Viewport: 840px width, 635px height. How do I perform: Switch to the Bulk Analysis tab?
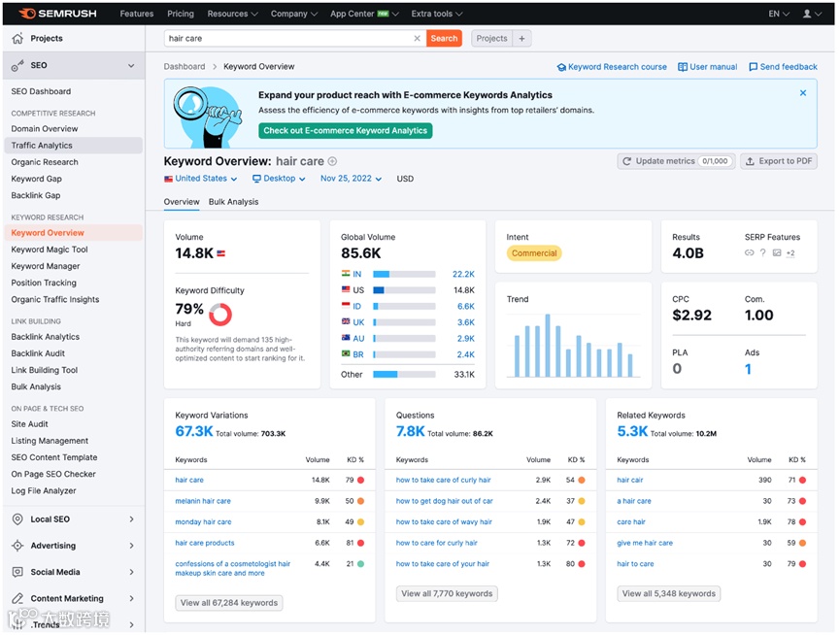(x=234, y=202)
